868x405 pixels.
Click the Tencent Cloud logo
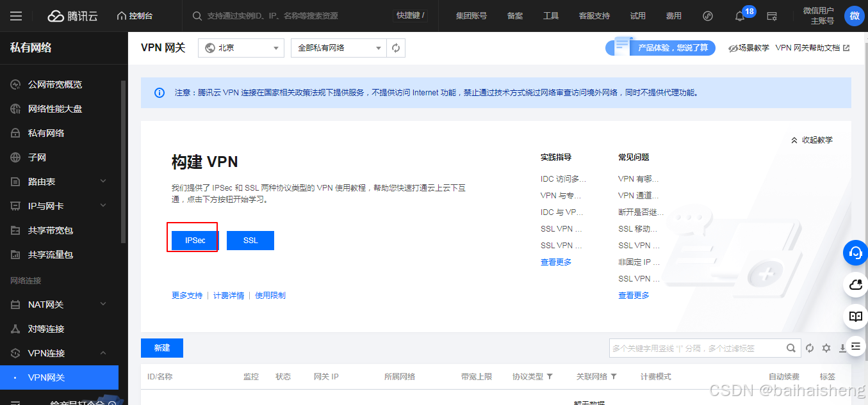tap(72, 16)
